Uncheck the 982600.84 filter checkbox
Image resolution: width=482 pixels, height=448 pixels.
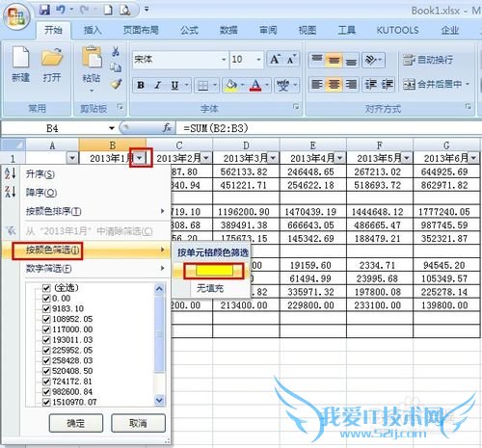click(46, 392)
